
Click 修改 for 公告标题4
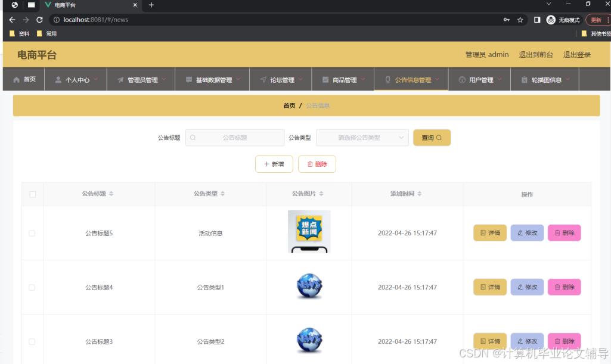[x=527, y=287]
